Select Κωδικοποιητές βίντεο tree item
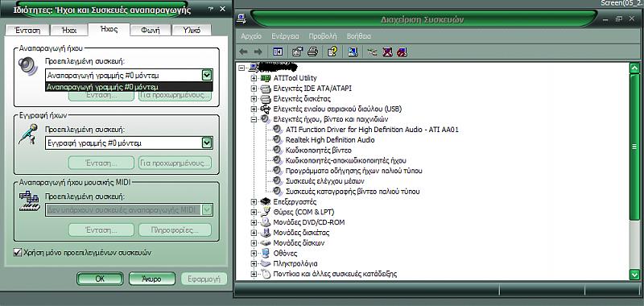The height and width of the screenshot is (306, 644). click(318, 150)
